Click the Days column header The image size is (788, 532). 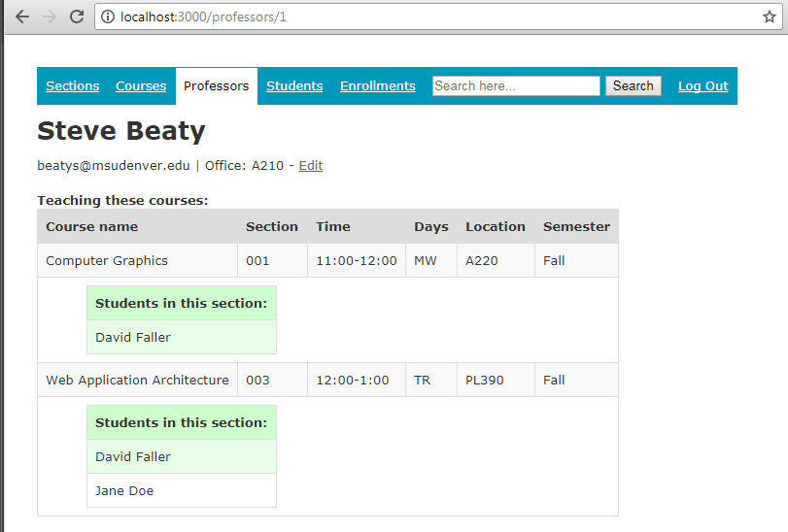tap(431, 226)
